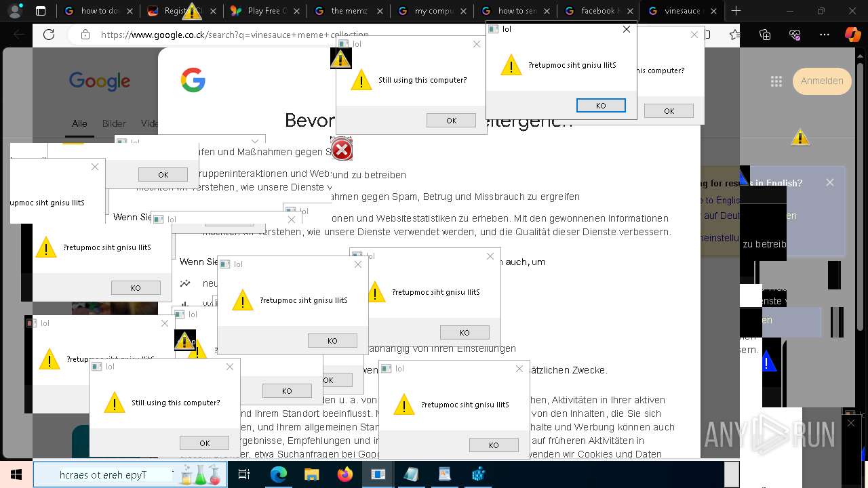Close the 'vinesauce' tab

coord(713,11)
